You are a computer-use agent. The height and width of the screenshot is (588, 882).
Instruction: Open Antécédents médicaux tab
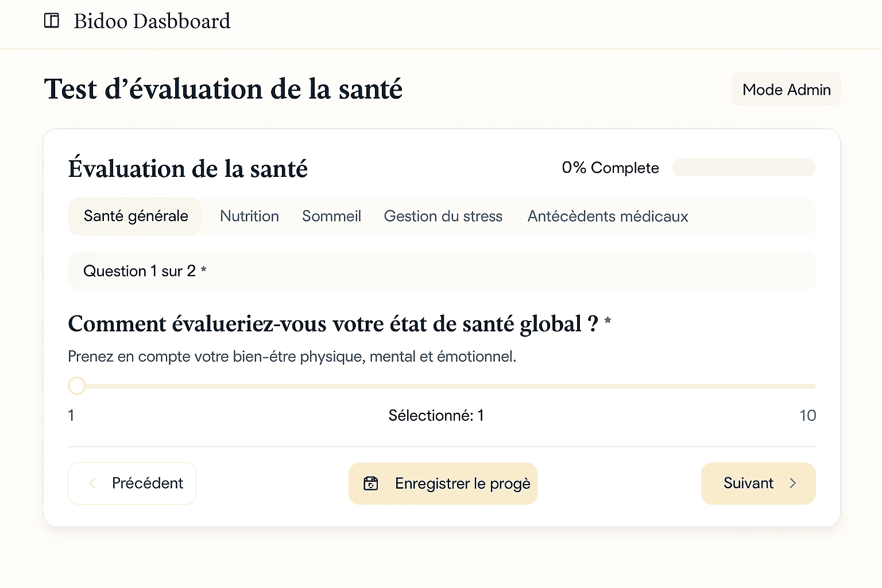608,216
